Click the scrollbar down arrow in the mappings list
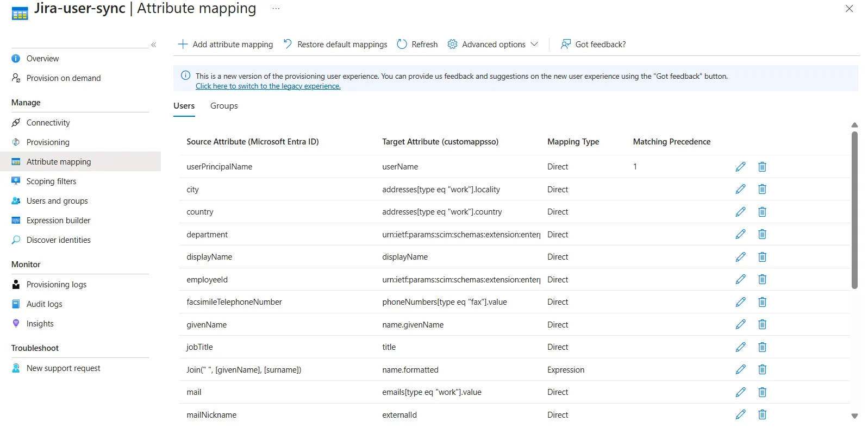Image resolution: width=868 pixels, height=434 pixels. (x=854, y=416)
